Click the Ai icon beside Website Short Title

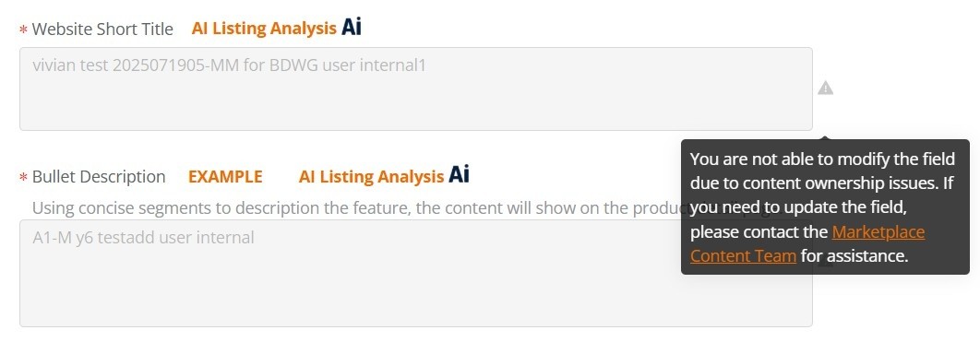pos(352,27)
